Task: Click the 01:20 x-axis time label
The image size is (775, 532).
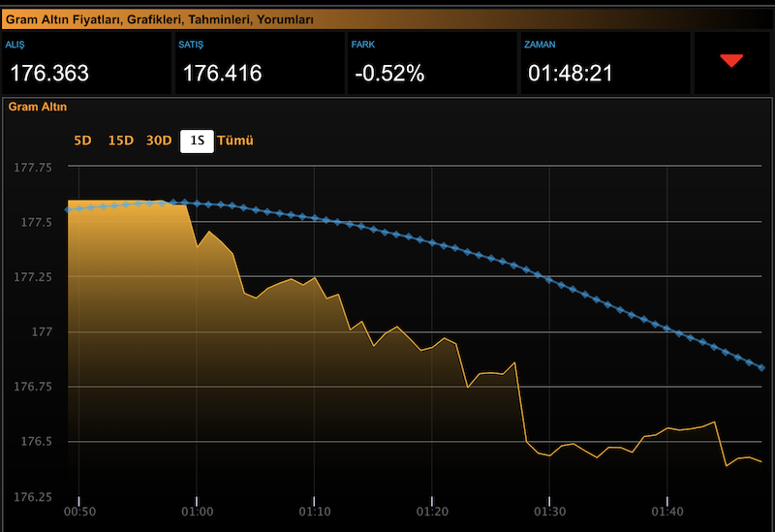Action: click(x=432, y=512)
